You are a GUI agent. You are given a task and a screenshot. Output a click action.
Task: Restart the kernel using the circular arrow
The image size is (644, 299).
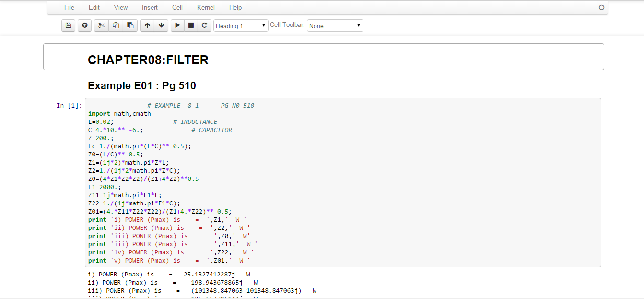204,25
